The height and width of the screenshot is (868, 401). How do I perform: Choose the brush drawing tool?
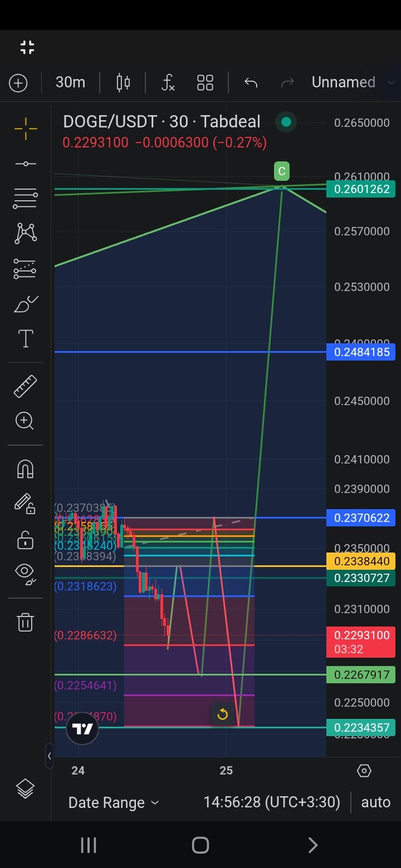click(26, 304)
